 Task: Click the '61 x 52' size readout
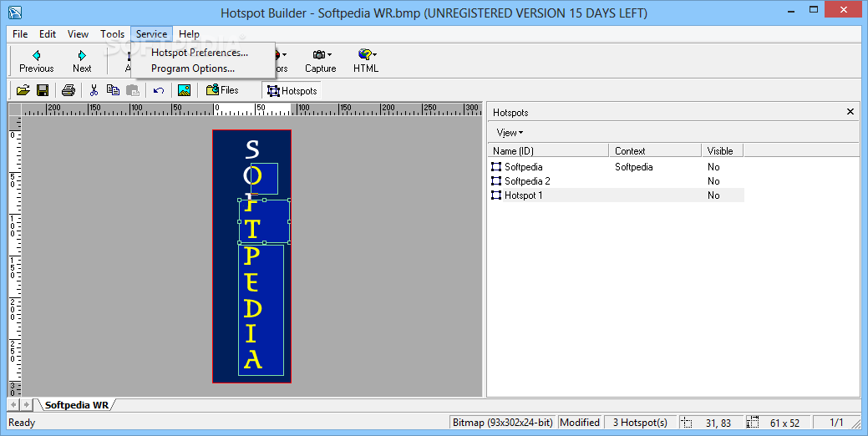pos(784,423)
